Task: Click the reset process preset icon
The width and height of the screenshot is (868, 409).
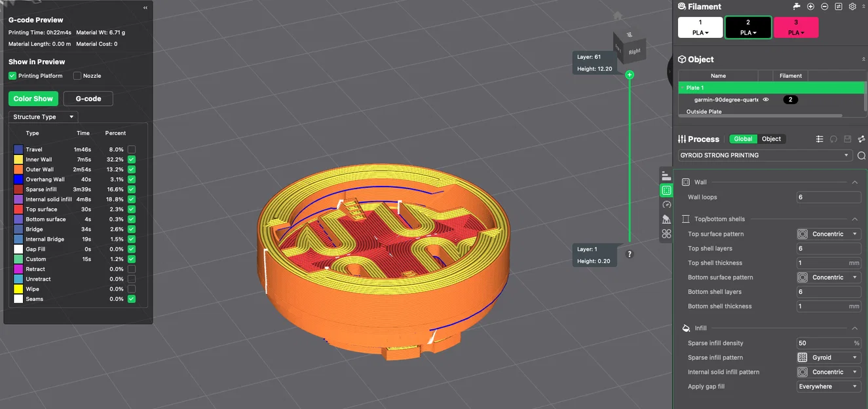Action: click(x=833, y=139)
